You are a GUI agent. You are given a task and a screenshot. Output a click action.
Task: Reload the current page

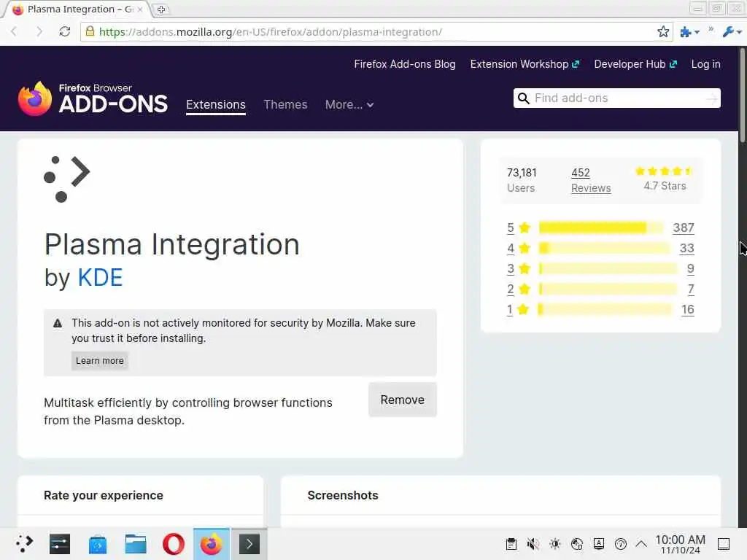point(65,32)
